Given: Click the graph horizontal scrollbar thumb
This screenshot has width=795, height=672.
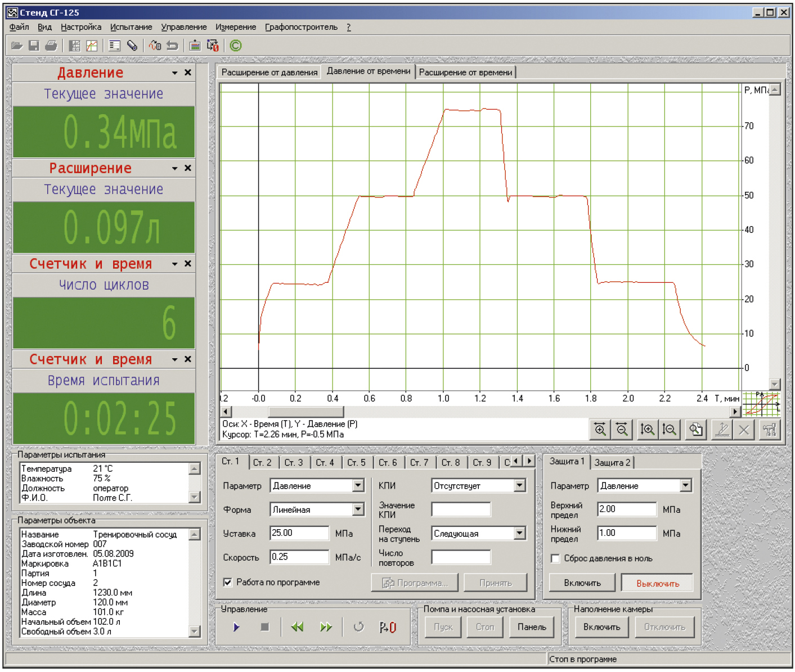Looking at the screenshot, I should coord(306,412).
